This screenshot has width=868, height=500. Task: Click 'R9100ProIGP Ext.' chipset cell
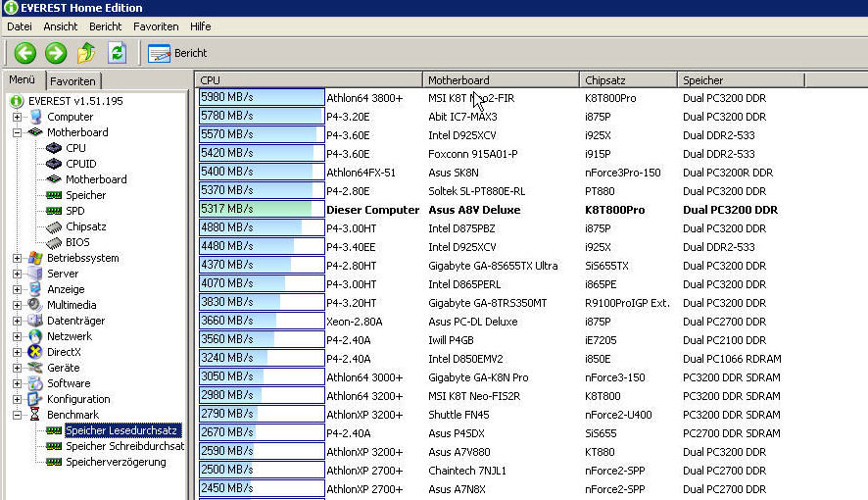[627, 303]
